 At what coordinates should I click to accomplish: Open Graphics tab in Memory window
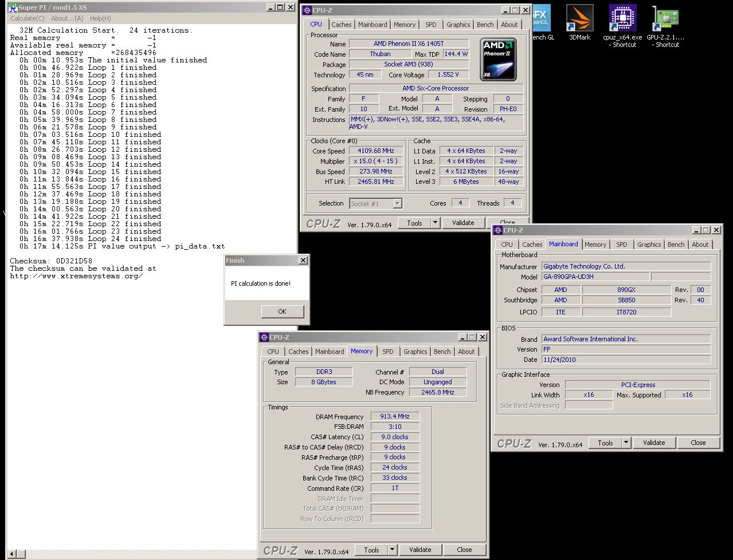(x=416, y=352)
